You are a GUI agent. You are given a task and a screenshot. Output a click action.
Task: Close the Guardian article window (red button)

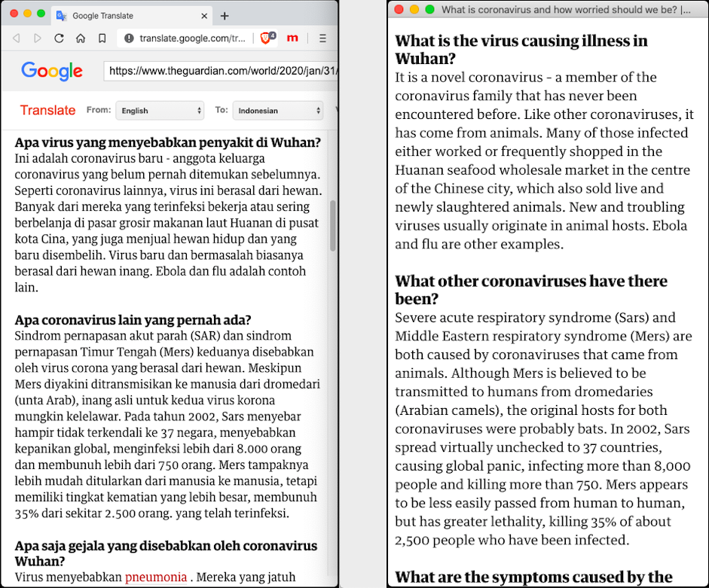coord(399,10)
